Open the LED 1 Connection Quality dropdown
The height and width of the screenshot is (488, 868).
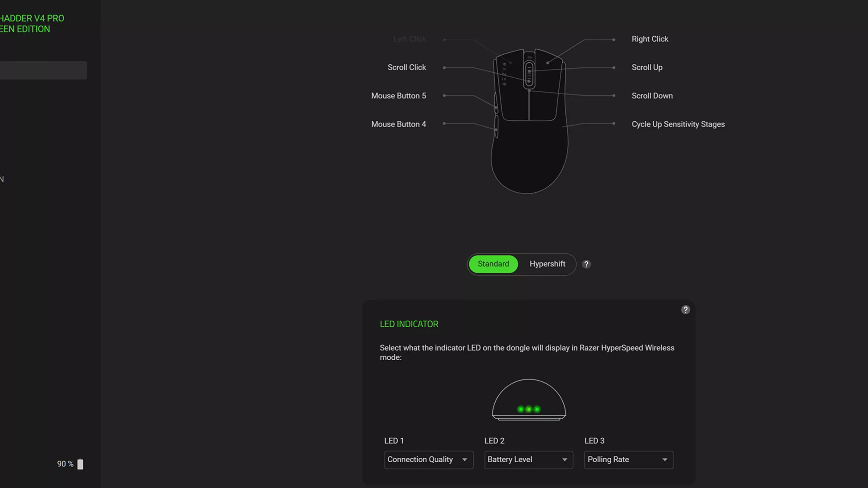click(429, 460)
